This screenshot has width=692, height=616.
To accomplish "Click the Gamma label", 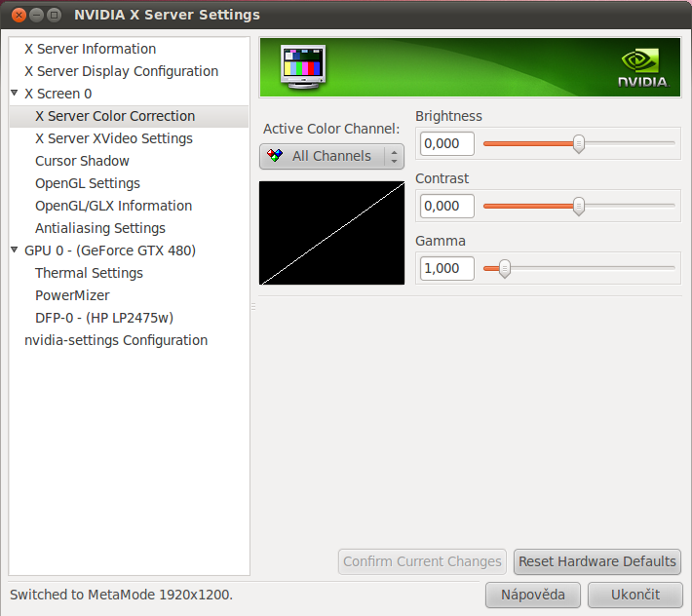I will click(x=441, y=241).
